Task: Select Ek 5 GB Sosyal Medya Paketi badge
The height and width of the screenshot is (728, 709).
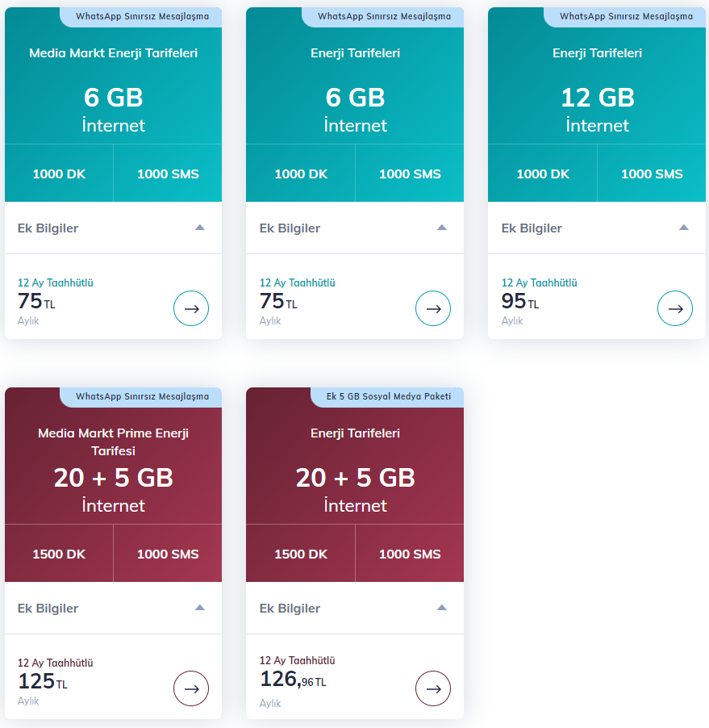Action: click(x=388, y=397)
